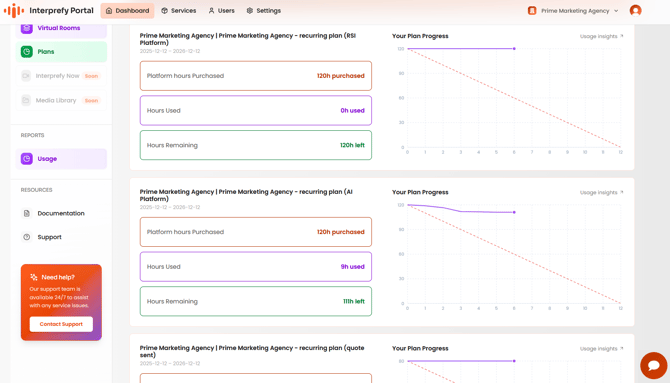Image resolution: width=670 pixels, height=383 pixels.
Task: Click the Services cube icon
Action: [165, 11]
